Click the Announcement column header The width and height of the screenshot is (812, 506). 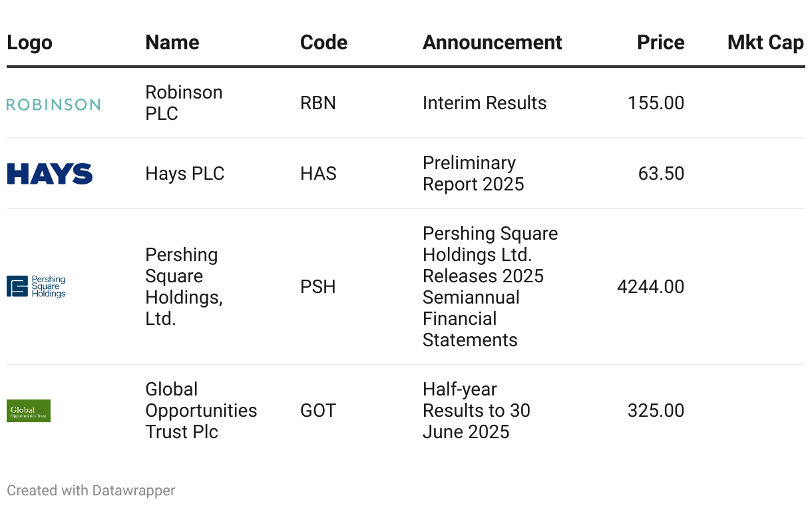tap(492, 43)
